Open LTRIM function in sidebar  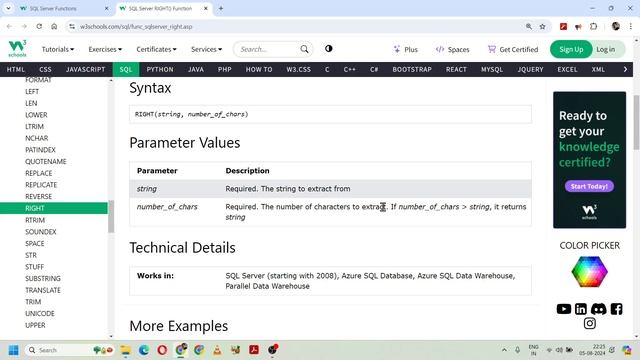click(34, 127)
